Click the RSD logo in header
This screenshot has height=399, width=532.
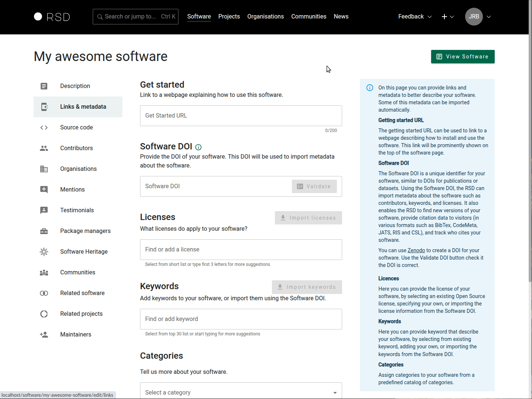pos(52,17)
